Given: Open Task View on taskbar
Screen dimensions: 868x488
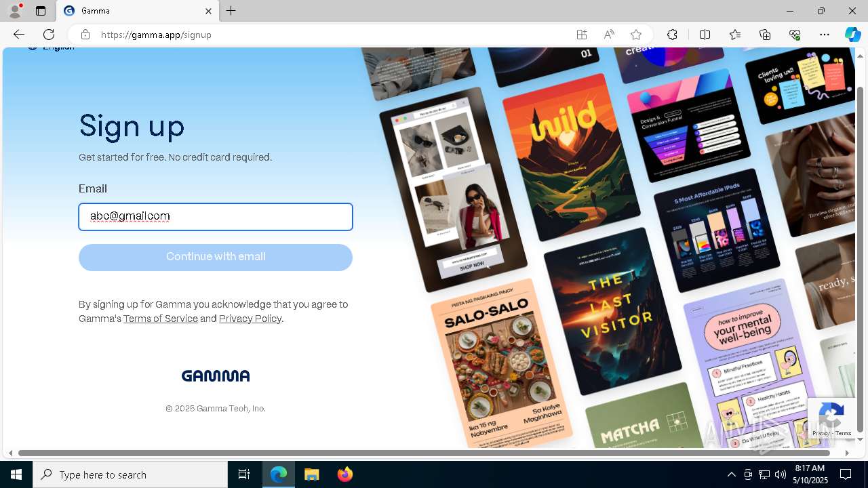Looking at the screenshot, I should tap(244, 474).
